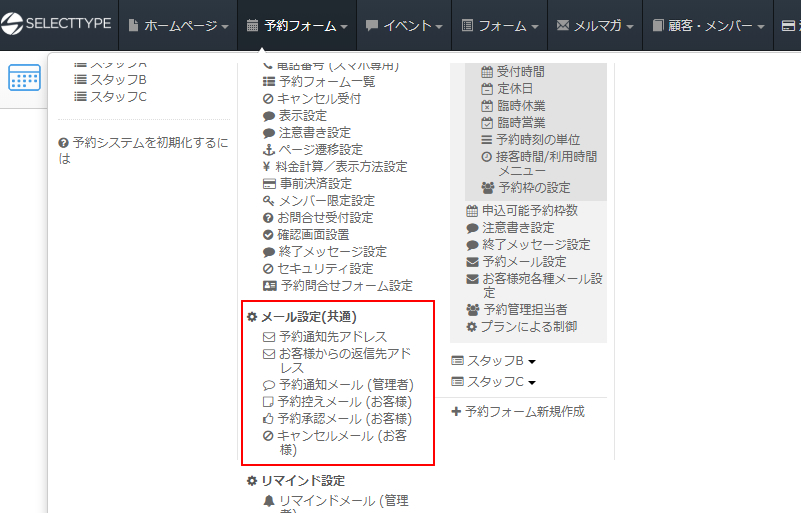Click the speech bubble icon for 予約通知メール
The width and height of the screenshot is (801, 513).
click(x=268, y=385)
